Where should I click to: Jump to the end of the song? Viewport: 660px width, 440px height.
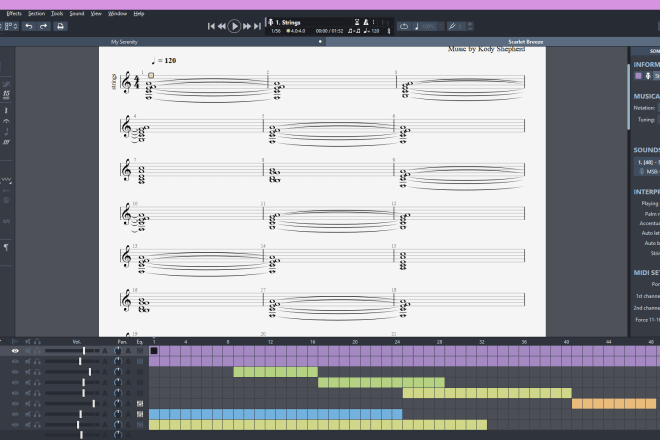coord(257,26)
